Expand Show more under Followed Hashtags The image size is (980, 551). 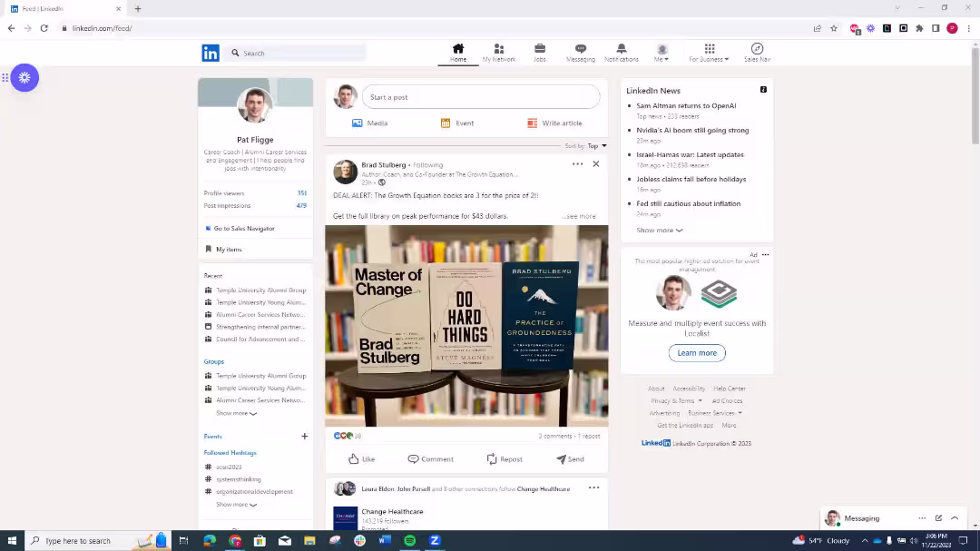[236, 505]
